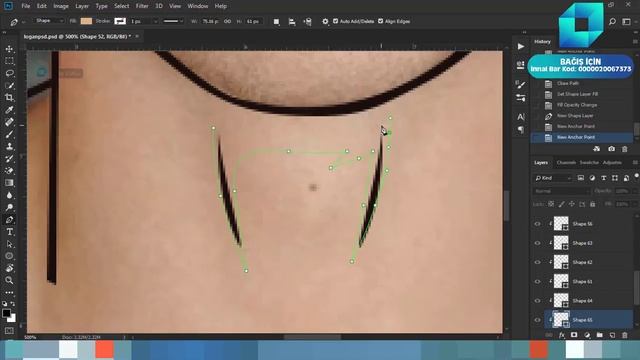Create new snapshot camera icon in History
The image size is (640, 360).
pyautogui.click(x=611, y=149)
